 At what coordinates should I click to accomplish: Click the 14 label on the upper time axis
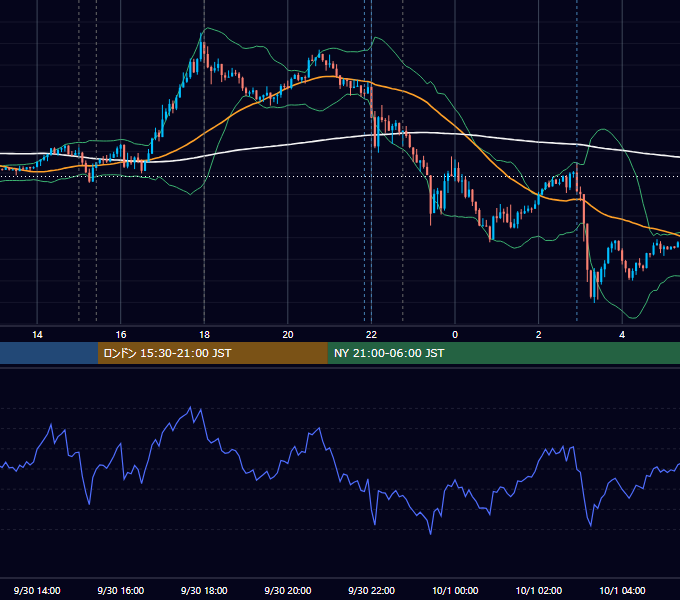[x=37, y=335]
